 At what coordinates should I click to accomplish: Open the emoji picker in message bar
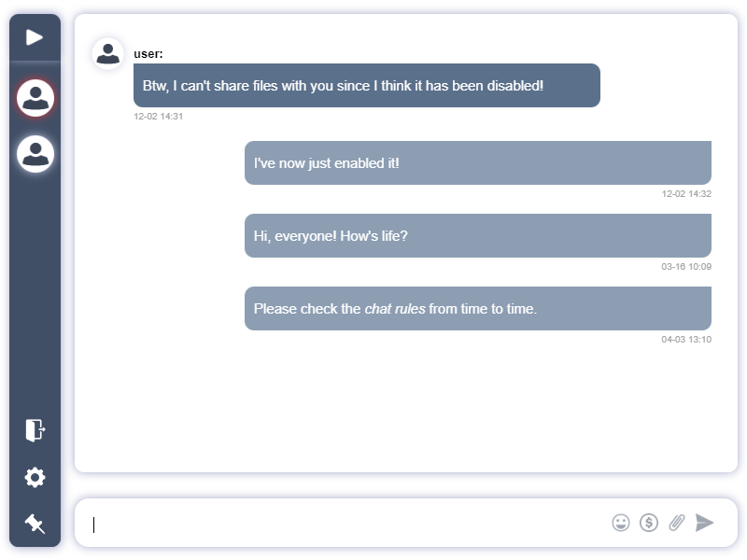pos(622,523)
